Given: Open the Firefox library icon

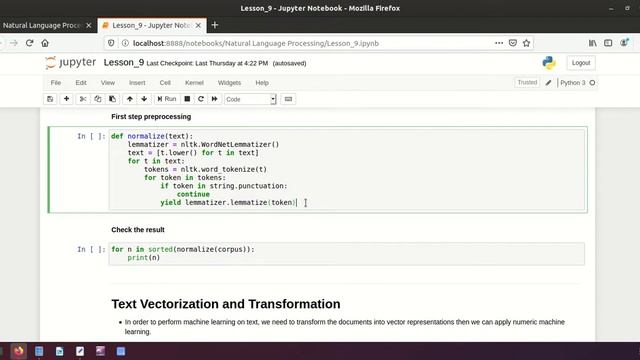Looking at the screenshot, I should click(592, 43).
